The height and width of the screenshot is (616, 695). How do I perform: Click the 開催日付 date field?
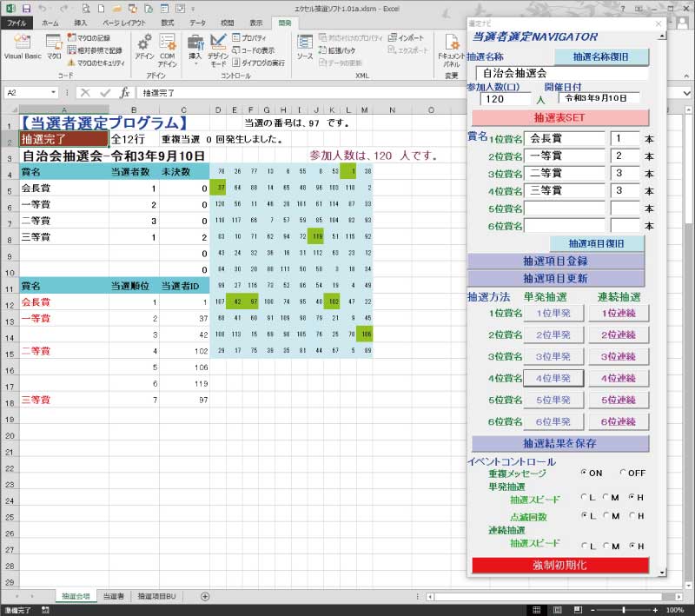click(599, 98)
